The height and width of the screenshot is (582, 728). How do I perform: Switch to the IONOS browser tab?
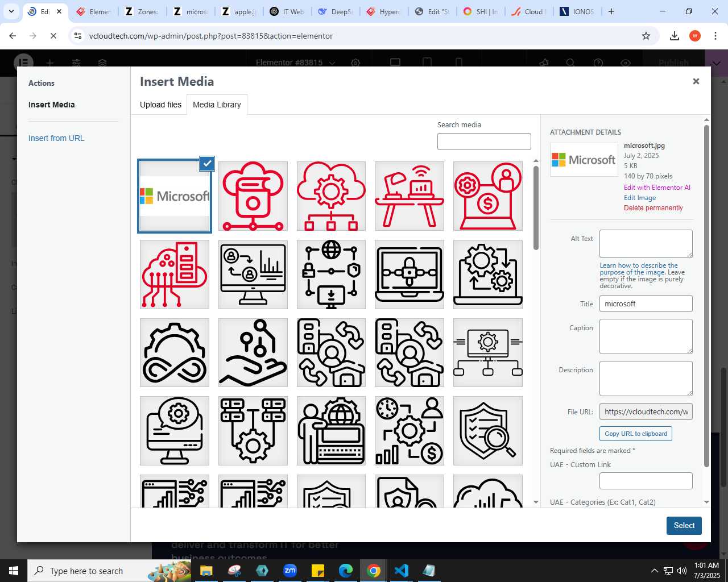(x=577, y=11)
